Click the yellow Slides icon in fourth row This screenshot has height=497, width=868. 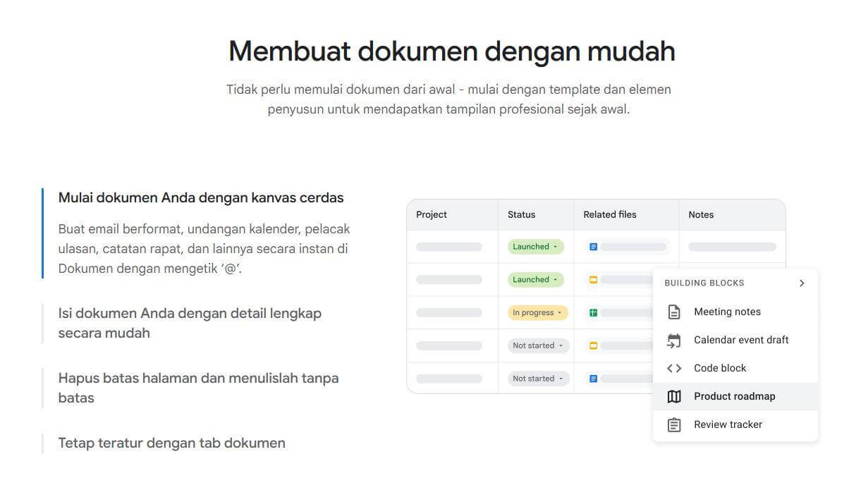click(593, 345)
